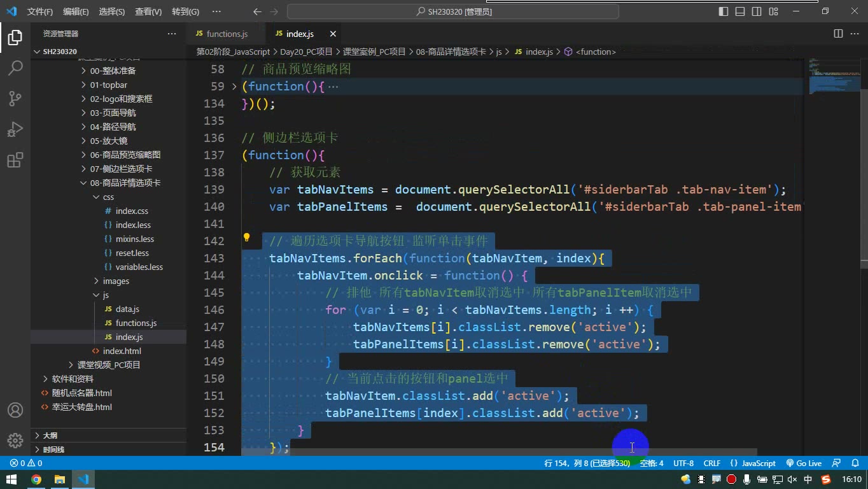
Task: Change language mode JavaScript in status bar
Action: pos(753,464)
